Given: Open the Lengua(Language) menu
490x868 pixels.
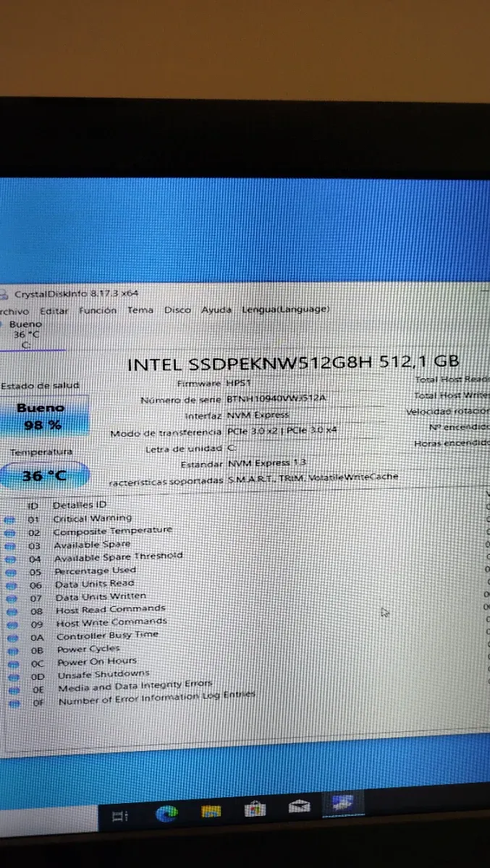Looking at the screenshot, I should (x=285, y=309).
